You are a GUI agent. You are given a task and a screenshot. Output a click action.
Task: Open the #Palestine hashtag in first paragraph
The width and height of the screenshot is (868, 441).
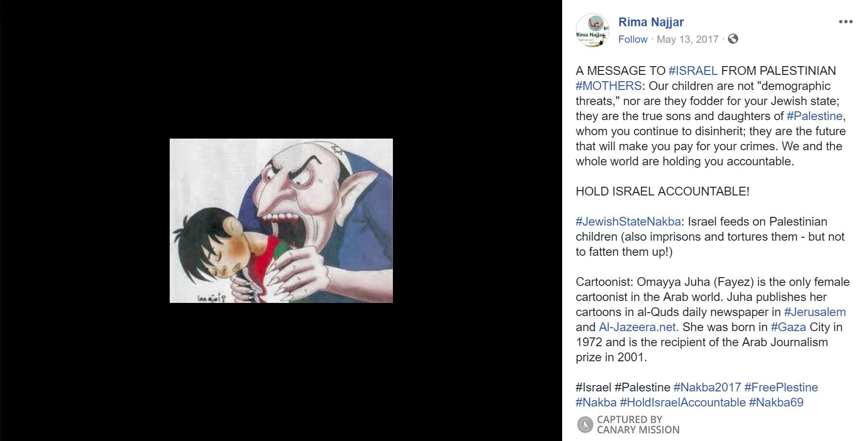[x=815, y=116]
